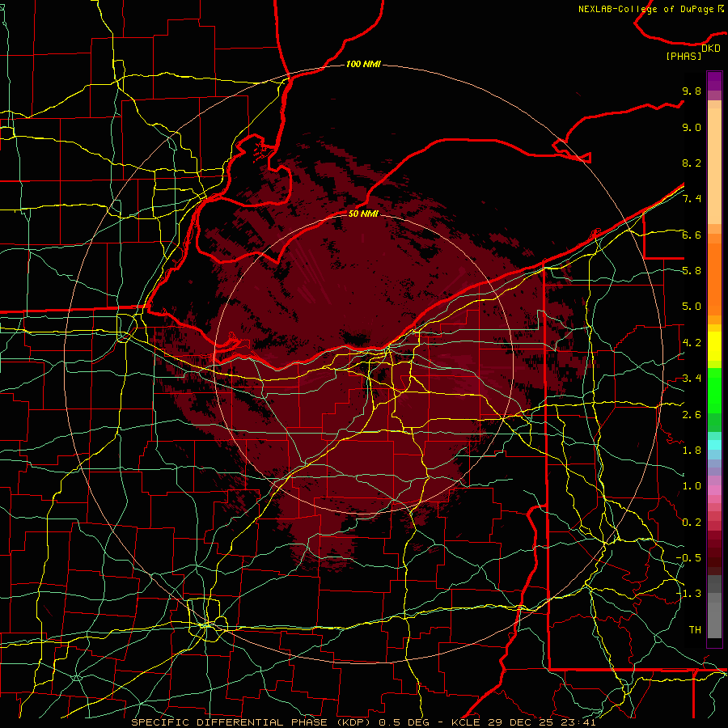Click the -1.3 scale value
This screenshot has height=728, width=728.
coord(688,594)
